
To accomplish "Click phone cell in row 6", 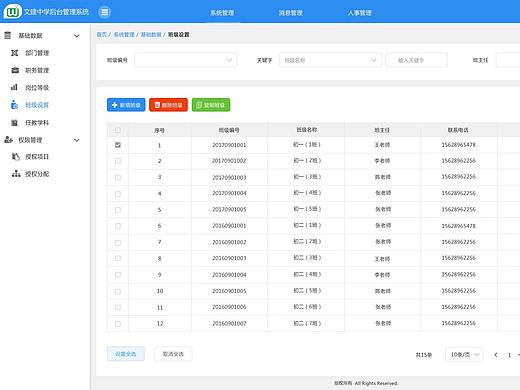I will tap(459, 226).
